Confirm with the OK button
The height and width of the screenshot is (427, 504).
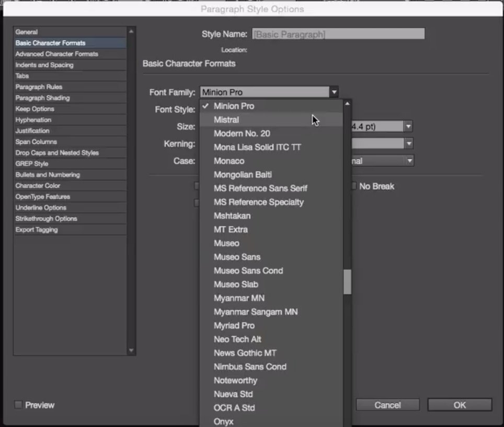460,405
